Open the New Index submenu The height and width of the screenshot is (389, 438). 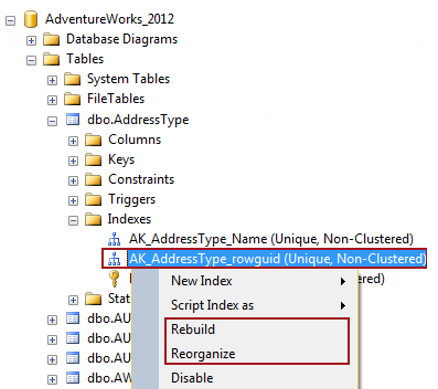pos(258,281)
